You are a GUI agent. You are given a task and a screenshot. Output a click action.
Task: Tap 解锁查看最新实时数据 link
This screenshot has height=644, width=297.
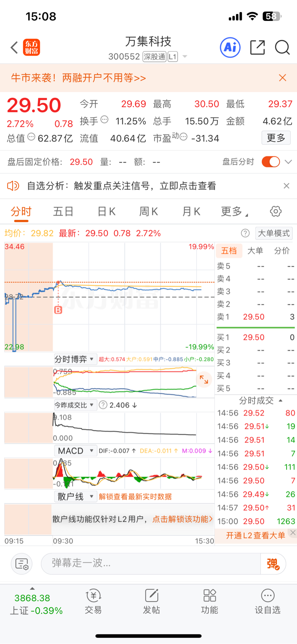pos(135,496)
